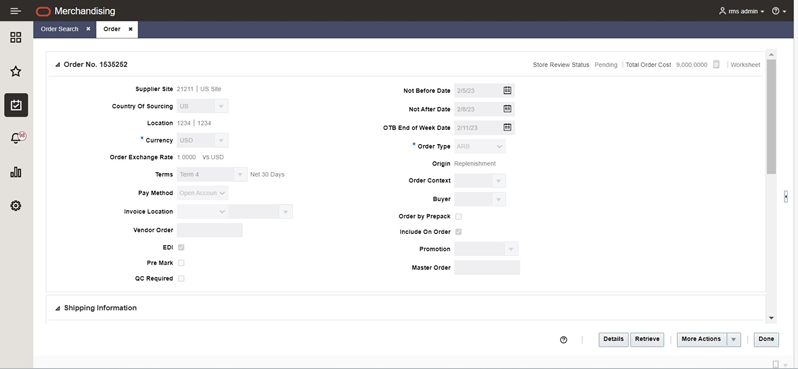
Task: Open the help question mark menu
Action: point(779,11)
